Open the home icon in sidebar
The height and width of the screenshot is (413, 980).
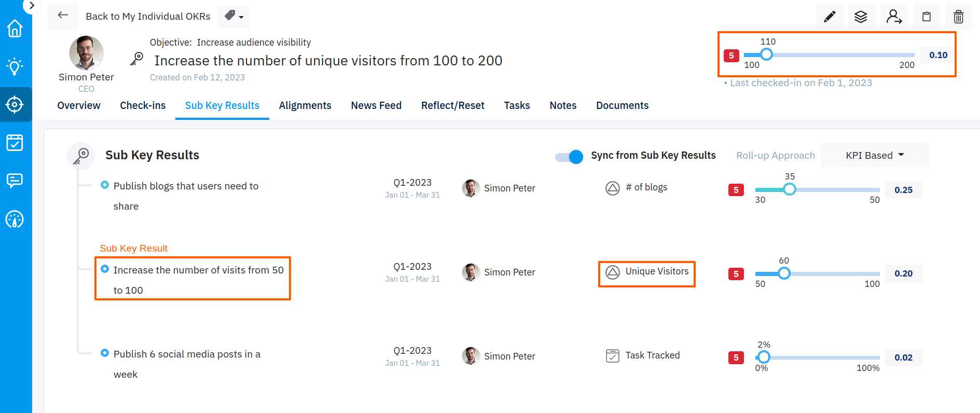point(15,29)
